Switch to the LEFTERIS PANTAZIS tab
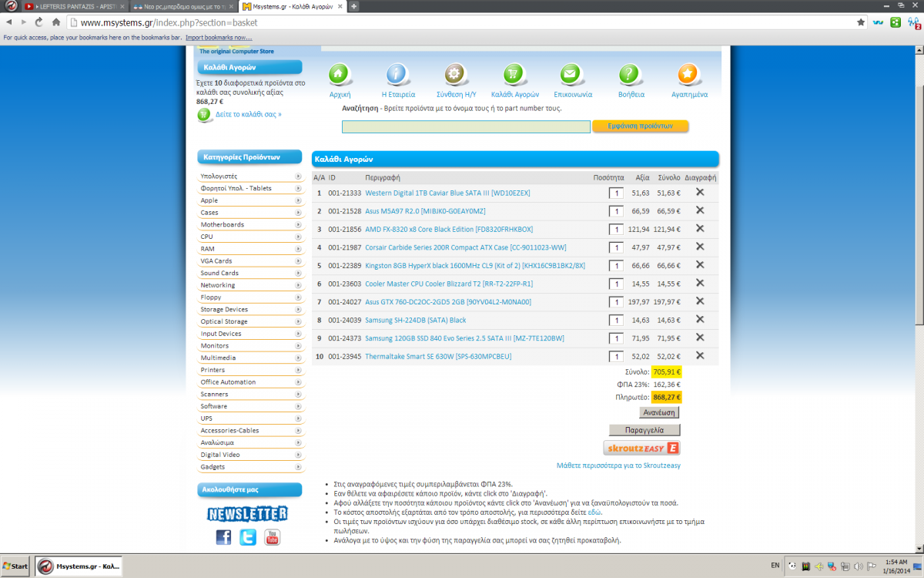Image resolution: width=924 pixels, height=578 pixels. (x=72, y=6)
